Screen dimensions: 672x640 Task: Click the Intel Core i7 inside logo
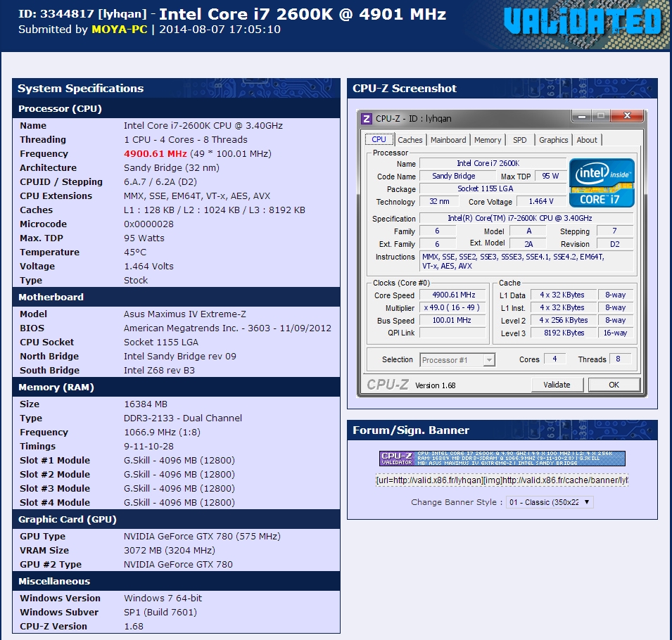click(602, 183)
